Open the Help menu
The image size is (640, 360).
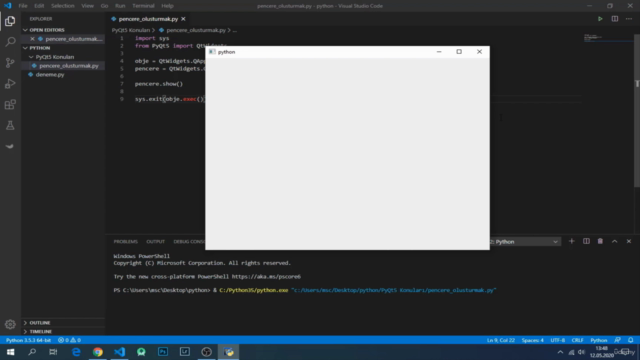[x=167, y=6]
